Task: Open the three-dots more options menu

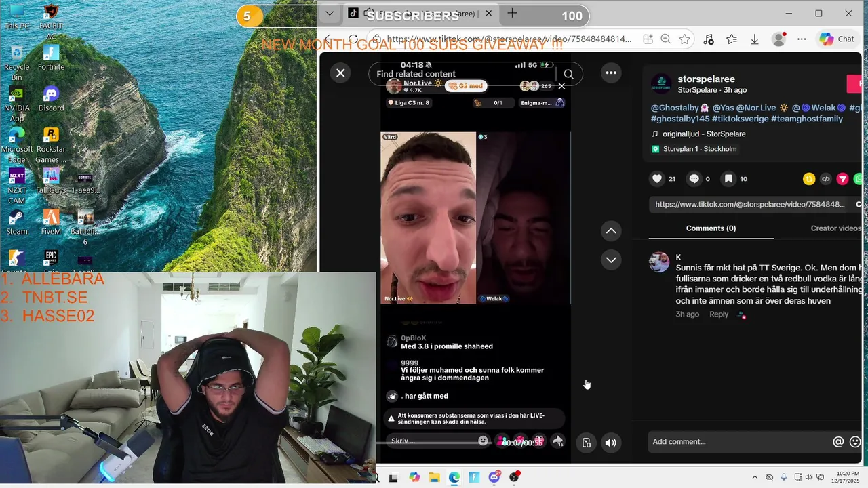Action: tap(611, 73)
